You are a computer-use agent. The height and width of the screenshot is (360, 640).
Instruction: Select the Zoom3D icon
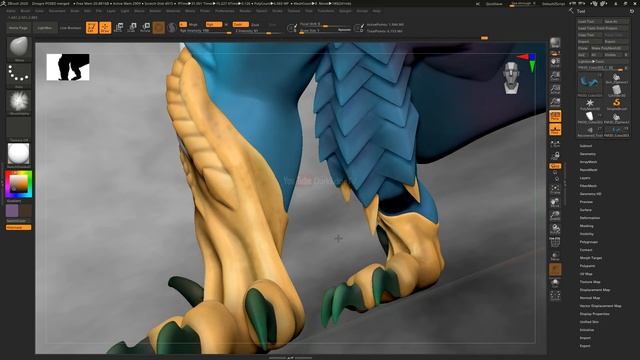click(x=555, y=216)
